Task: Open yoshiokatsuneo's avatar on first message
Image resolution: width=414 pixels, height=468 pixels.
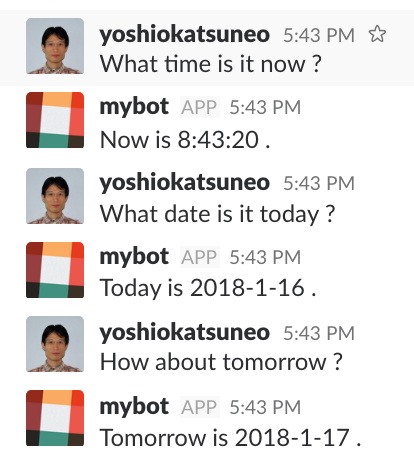Action: (55, 46)
